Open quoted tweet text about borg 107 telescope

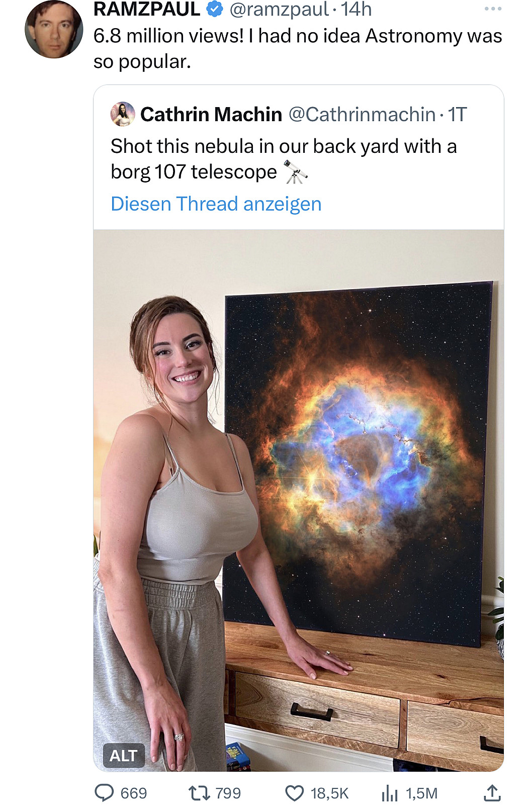[283, 158]
